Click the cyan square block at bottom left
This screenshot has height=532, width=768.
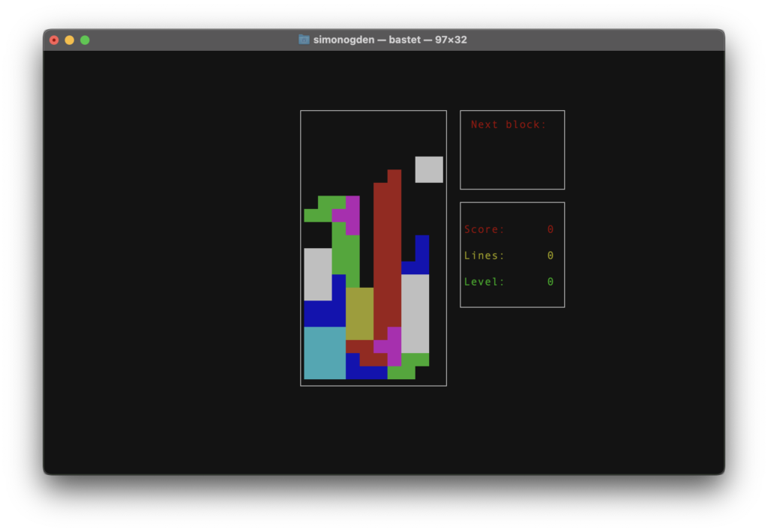tap(325, 353)
